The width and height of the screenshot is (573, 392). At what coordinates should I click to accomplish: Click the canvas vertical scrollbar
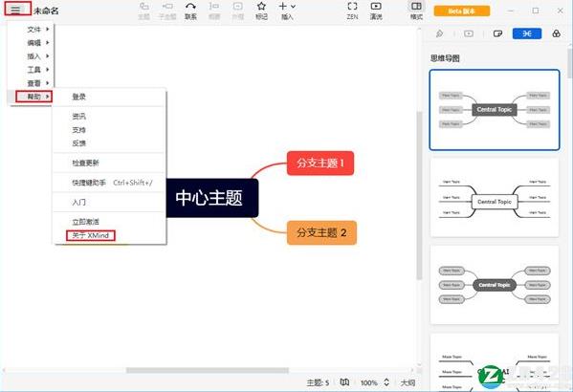pos(419,195)
